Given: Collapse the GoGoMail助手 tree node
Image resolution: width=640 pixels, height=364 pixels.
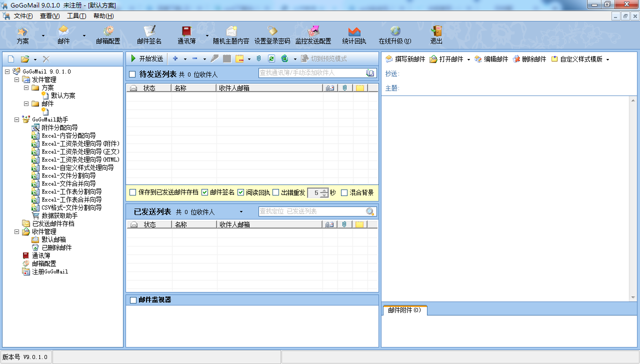Looking at the screenshot, I should (16, 119).
